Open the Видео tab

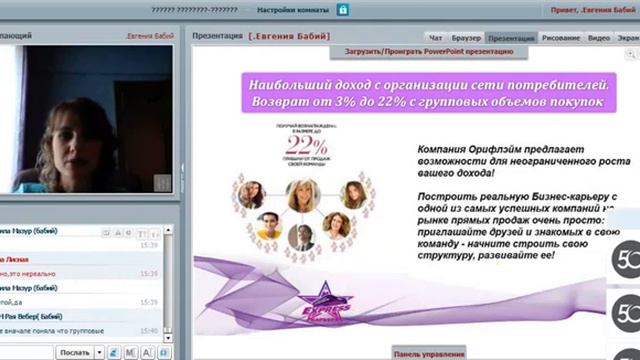point(599,38)
